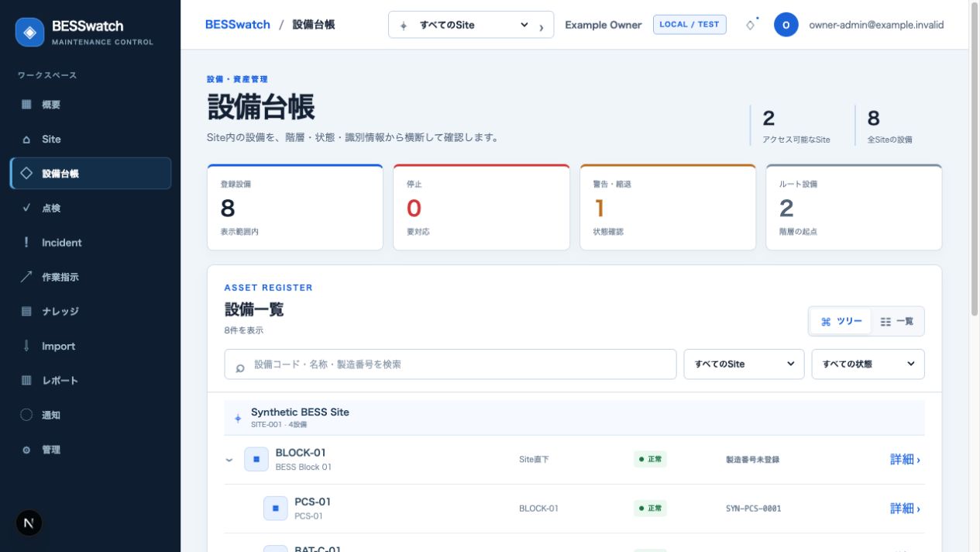
Task: Click the BLOCK-01 parent cell in PCS-01 row
Action: pos(538,509)
